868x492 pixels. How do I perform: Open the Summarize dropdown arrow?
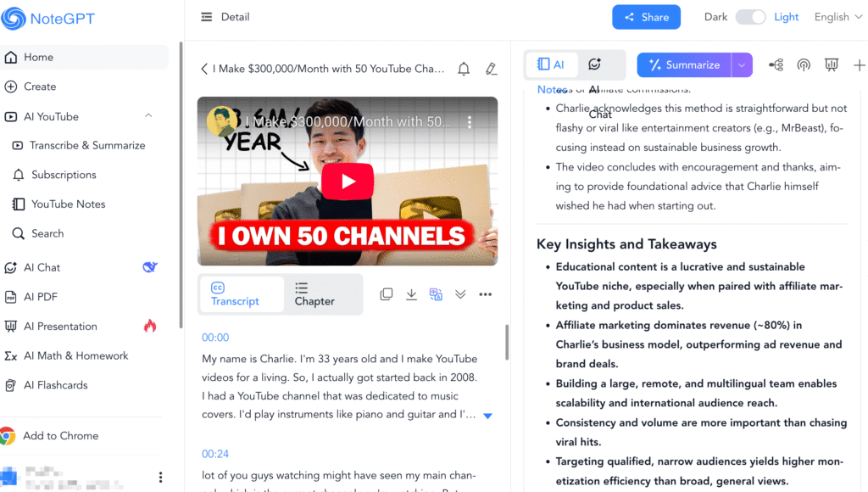[742, 65]
